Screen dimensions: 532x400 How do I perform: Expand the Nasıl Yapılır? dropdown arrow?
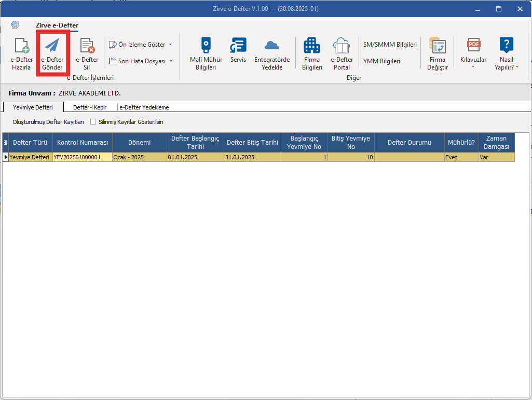coord(517,67)
